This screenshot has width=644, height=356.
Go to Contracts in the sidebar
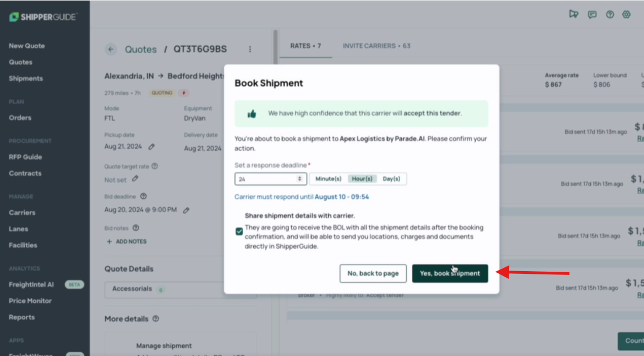(25, 174)
